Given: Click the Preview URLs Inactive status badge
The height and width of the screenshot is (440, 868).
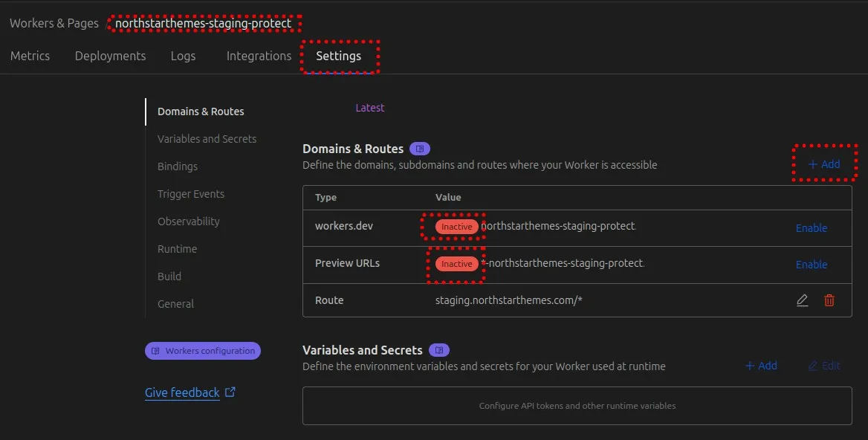Looking at the screenshot, I should pos(457,264).
